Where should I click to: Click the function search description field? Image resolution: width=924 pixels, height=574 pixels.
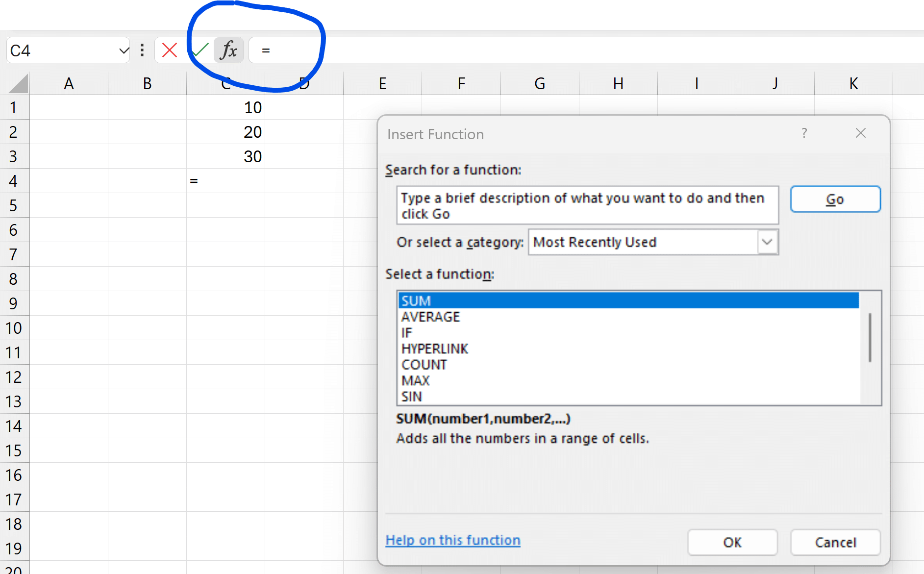[587, 205]
